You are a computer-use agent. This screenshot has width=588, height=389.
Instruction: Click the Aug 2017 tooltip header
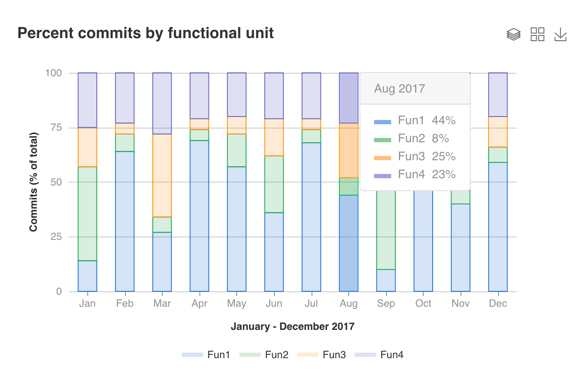pyautogui.click(x=400, y=89)
